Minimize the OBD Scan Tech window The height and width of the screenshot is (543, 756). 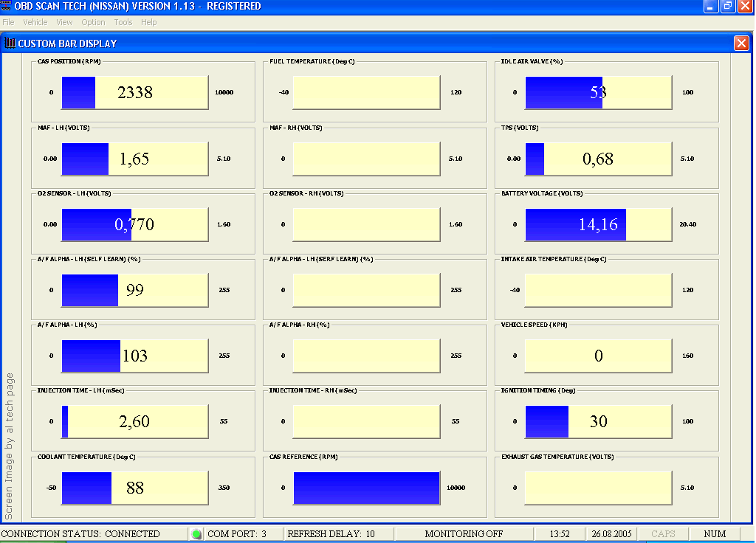point(711,6)
